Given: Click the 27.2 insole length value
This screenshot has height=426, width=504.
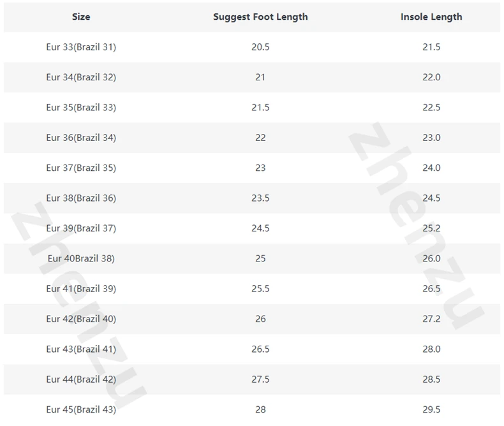Looking at the screenshot, I should 431,319.
